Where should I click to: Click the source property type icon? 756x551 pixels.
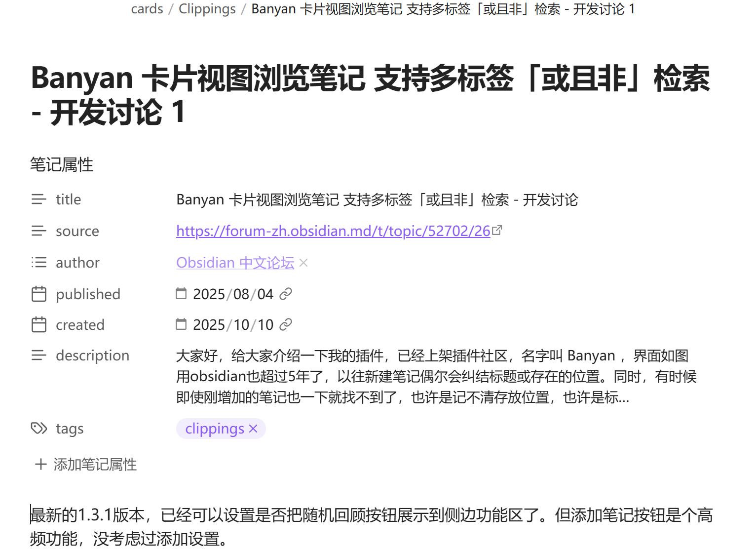38,231
